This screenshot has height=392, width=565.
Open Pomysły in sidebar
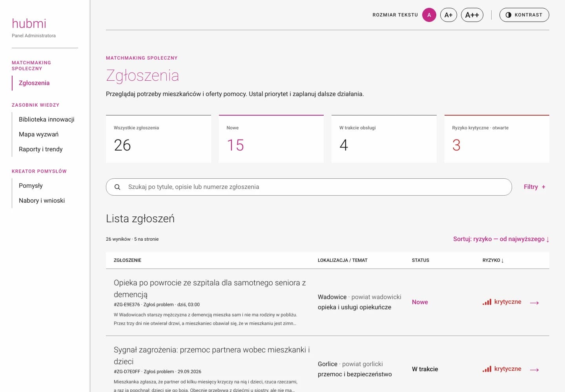pos(31,186)
